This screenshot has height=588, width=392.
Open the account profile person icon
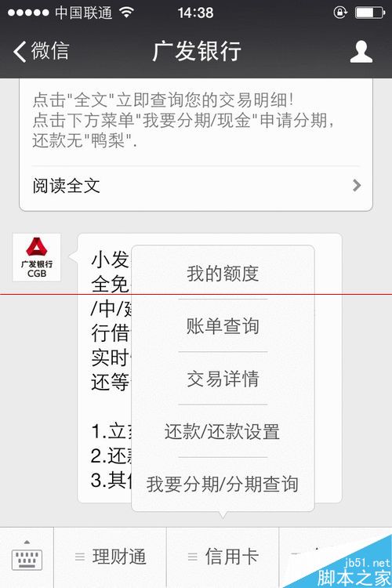pos(361,52)
